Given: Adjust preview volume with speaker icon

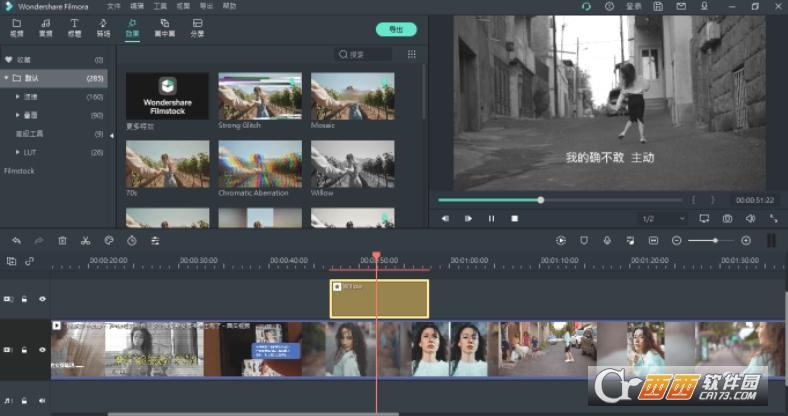Looking at the screenshot, I should click(x=750, y=219).
